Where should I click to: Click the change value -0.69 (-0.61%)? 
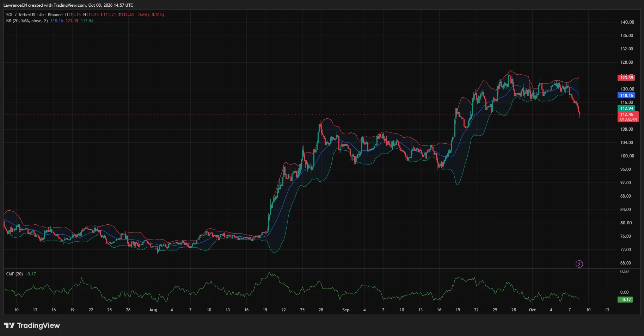[x=150, y=15]
